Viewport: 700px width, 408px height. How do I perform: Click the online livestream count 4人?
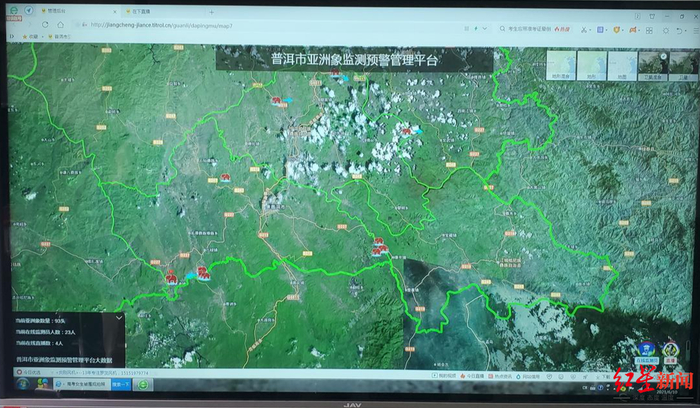39,343
